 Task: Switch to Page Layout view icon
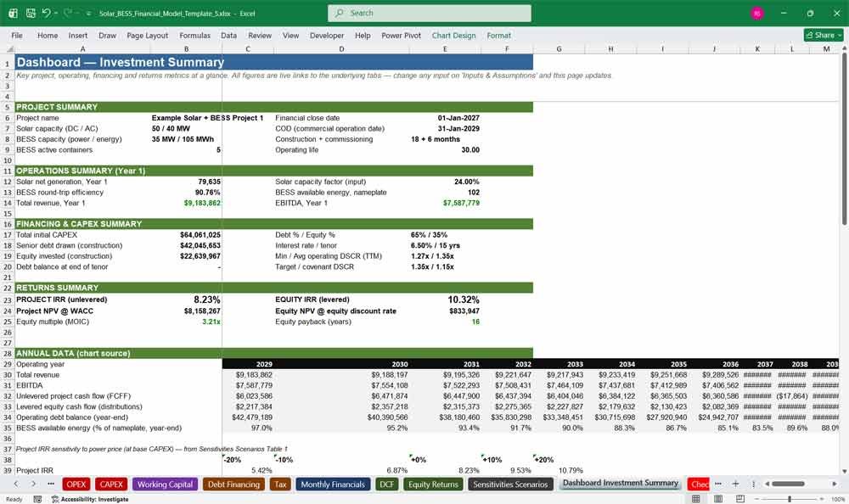click(x=718, y=499)
